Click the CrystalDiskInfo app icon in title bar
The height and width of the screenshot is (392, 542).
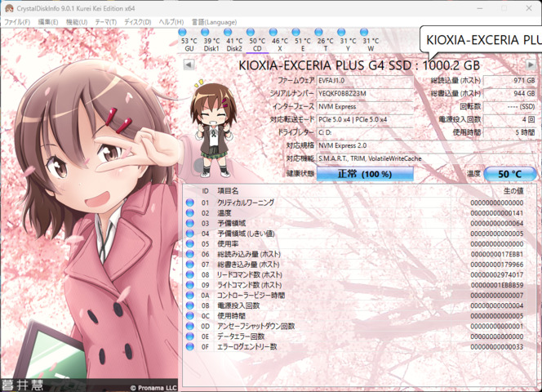tap(9, 8)
